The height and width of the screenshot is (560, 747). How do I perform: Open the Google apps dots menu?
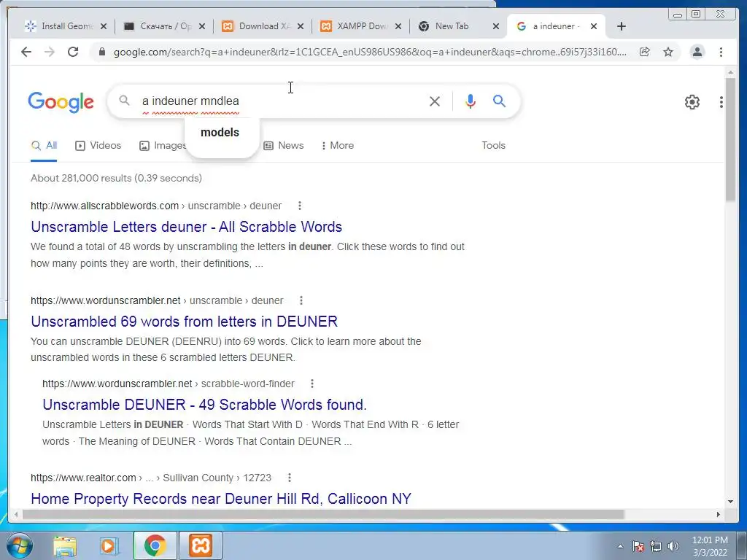click(x=721, y=102)
